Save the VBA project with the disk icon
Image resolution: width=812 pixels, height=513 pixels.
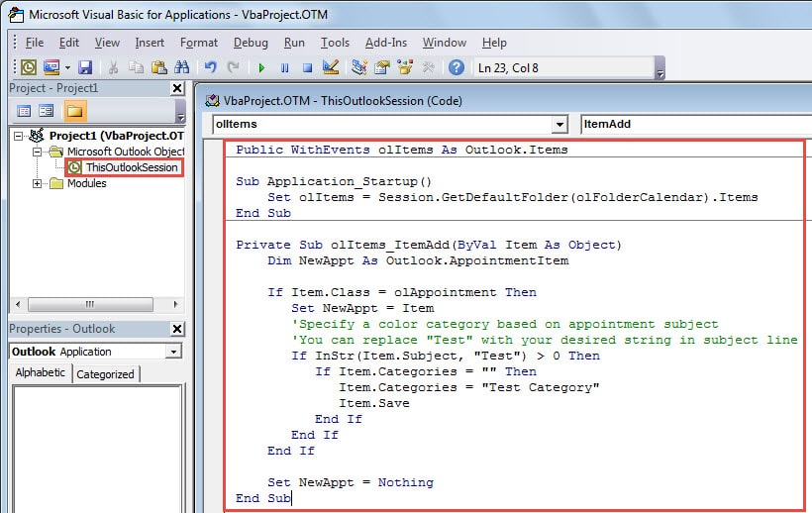tap(85, 67)
